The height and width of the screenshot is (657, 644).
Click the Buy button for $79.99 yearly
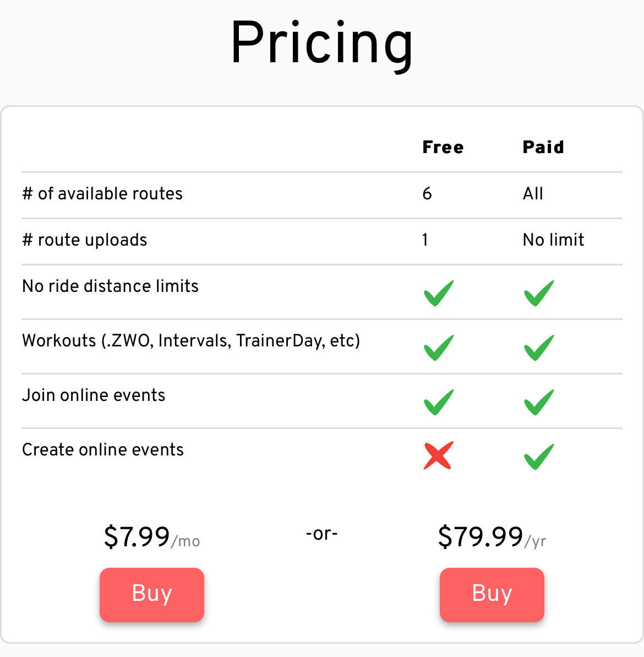click(x=492, y=595)
